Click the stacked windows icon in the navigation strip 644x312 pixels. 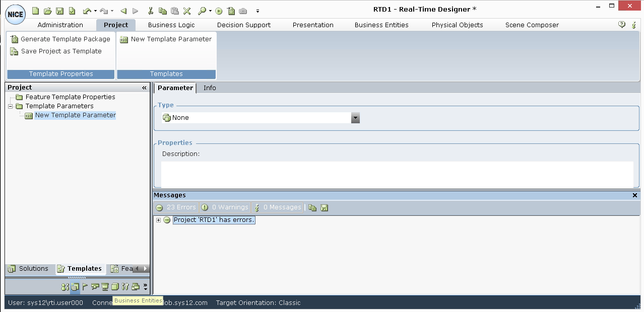tap(135, 287)
